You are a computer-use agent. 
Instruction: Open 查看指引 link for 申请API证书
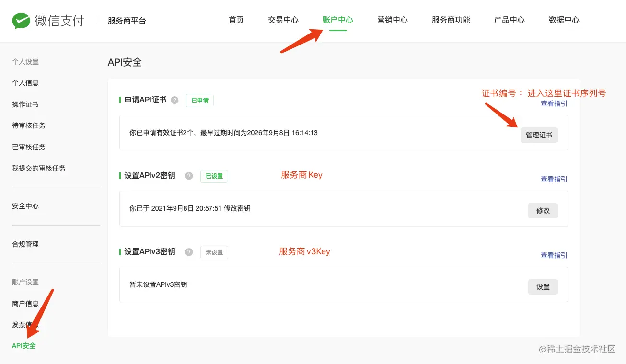pos(554,103)
